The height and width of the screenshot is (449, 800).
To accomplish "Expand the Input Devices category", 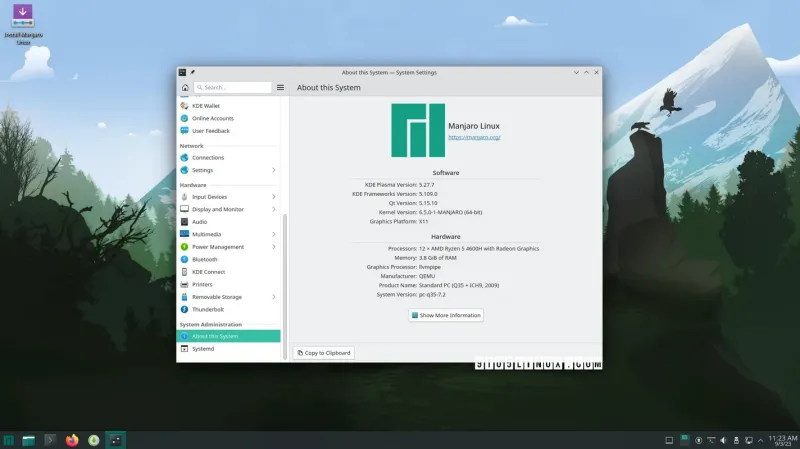I will pyautogui.click(x=273, y=197).
